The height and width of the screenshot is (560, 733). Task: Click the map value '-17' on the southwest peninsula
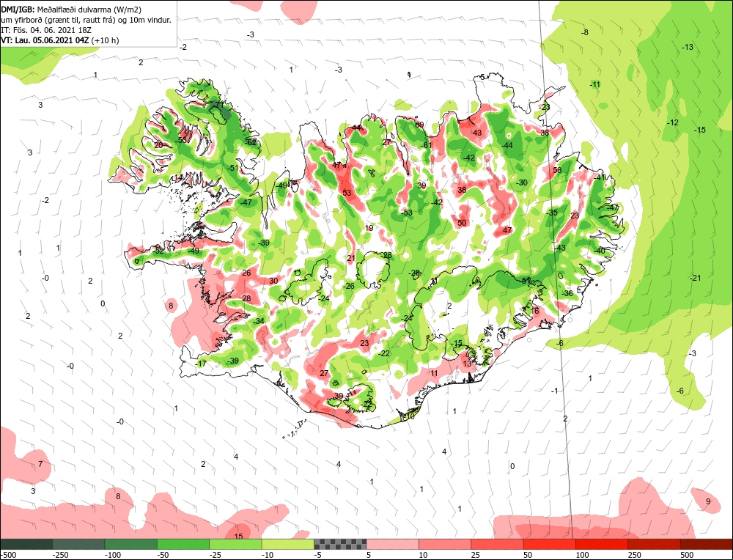[201, 364]
